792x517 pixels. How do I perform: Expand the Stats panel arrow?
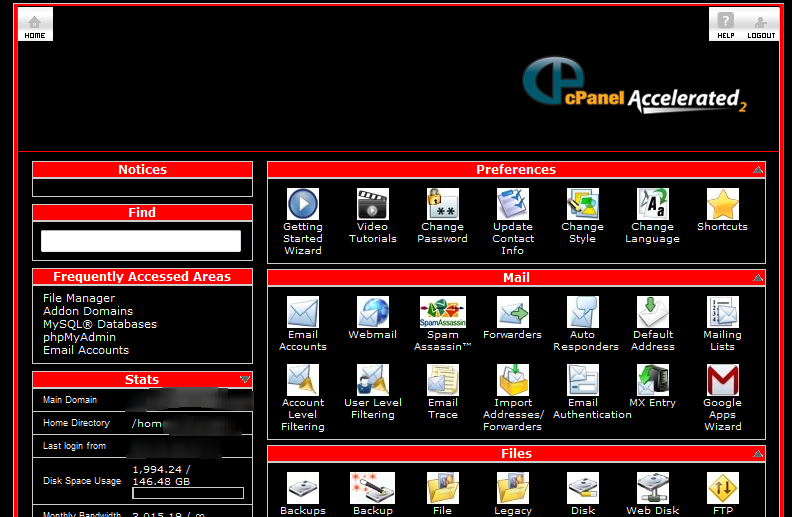coord(245,379)
